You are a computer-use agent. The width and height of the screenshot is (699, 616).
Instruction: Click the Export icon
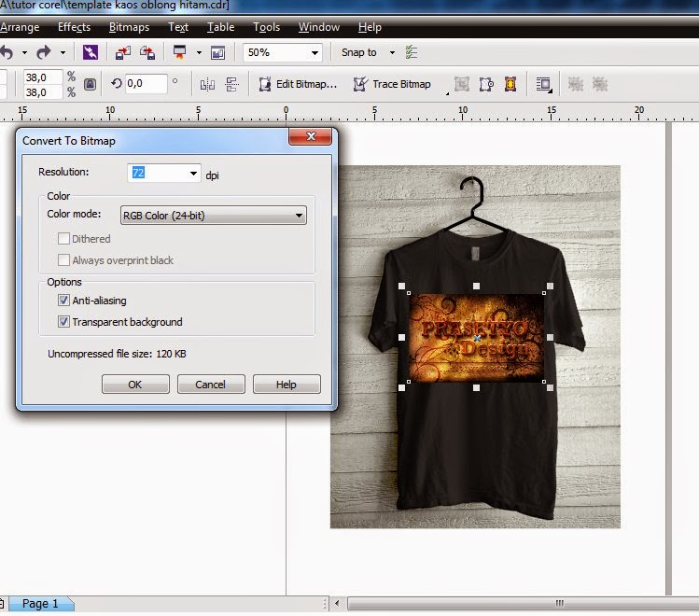[147, 52]
